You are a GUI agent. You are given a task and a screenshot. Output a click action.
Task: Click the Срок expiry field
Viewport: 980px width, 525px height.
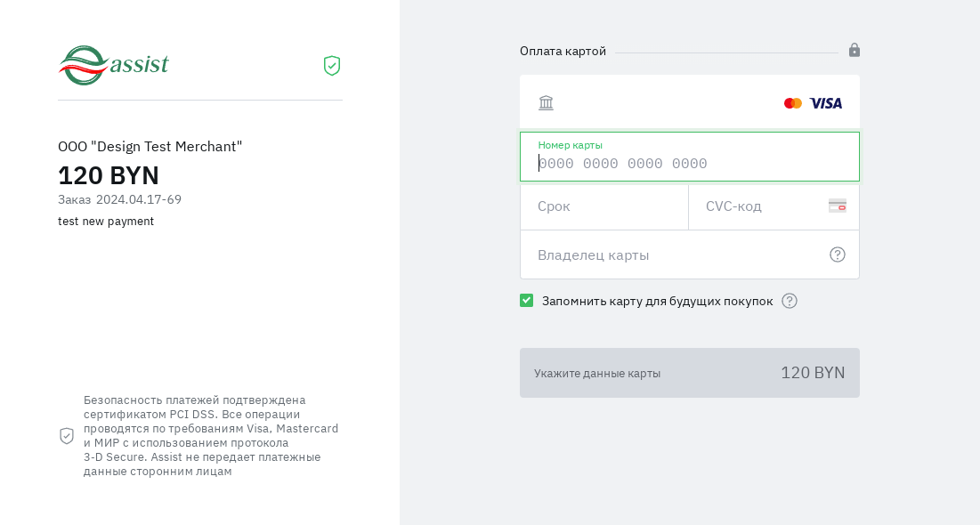coord(603,206)
